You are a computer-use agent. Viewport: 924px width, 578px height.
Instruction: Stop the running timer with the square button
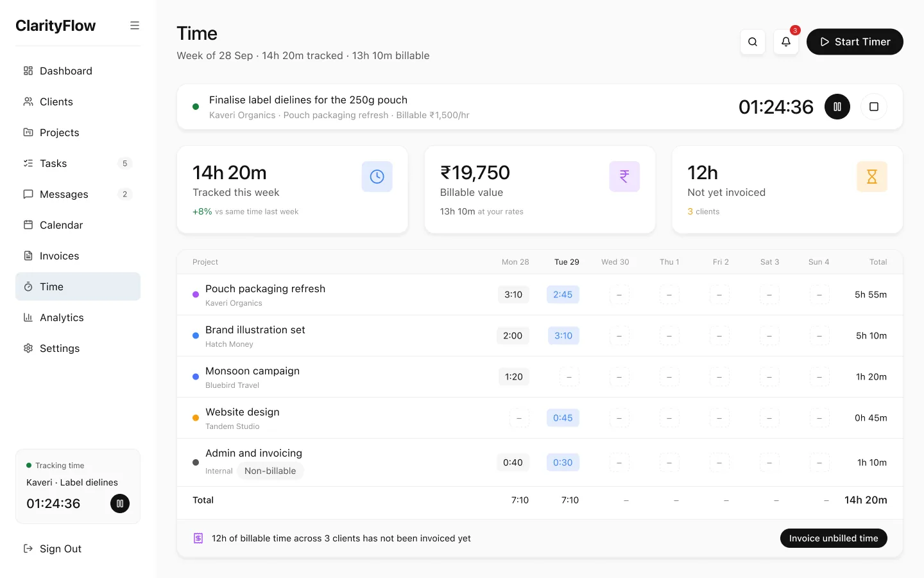click(874, 107)
